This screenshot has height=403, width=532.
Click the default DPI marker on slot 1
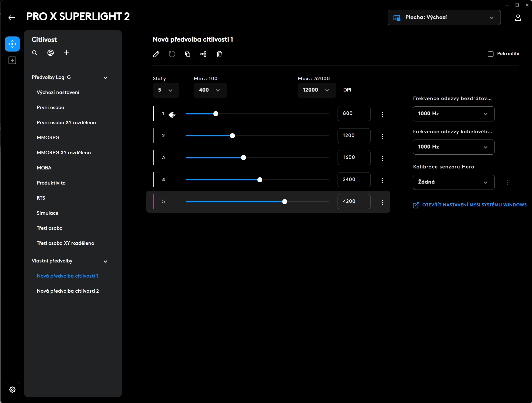172,115
